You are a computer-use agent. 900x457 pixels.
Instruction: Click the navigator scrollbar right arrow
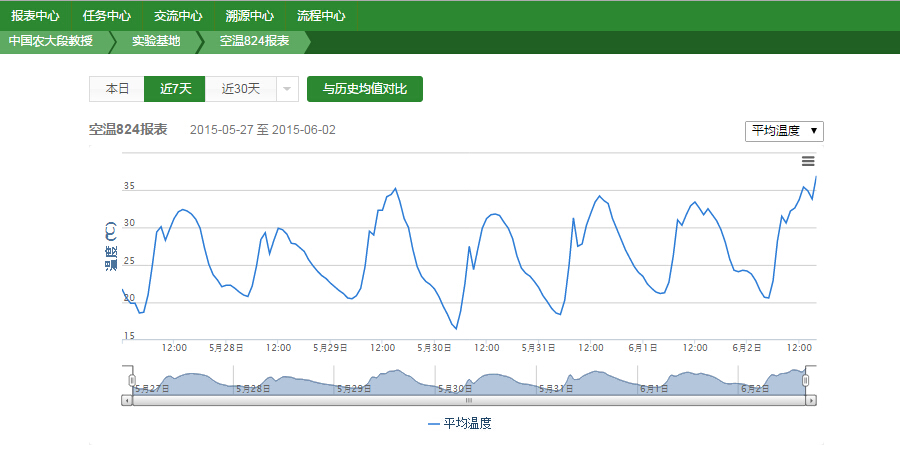coord(812,400)
